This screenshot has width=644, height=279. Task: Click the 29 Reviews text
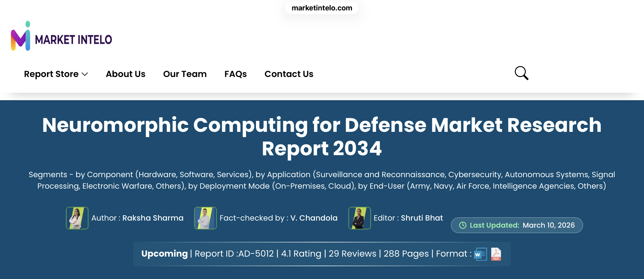click(352, 254)
